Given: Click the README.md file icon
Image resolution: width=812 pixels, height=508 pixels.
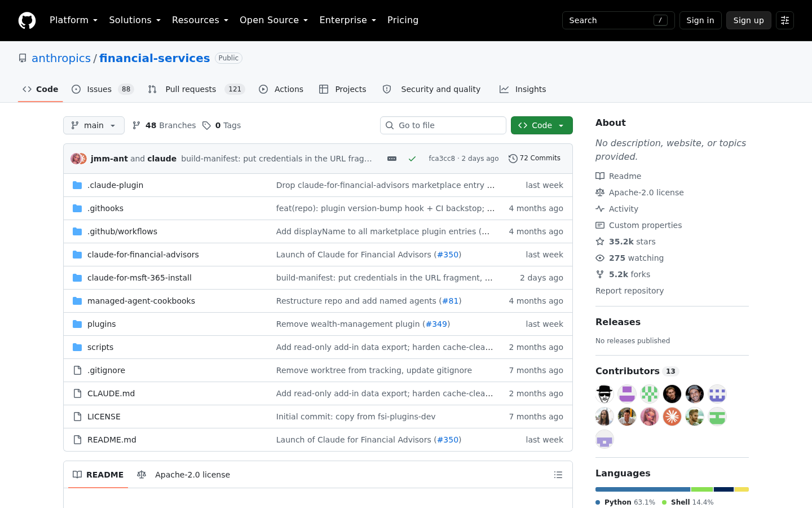Looking at the screenshot, I should [x=77, y=440].
